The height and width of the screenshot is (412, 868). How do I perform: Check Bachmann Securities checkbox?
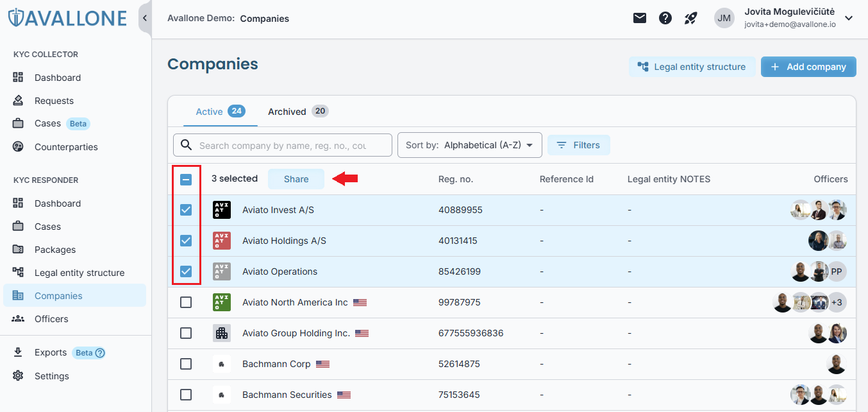click(186, 395)
